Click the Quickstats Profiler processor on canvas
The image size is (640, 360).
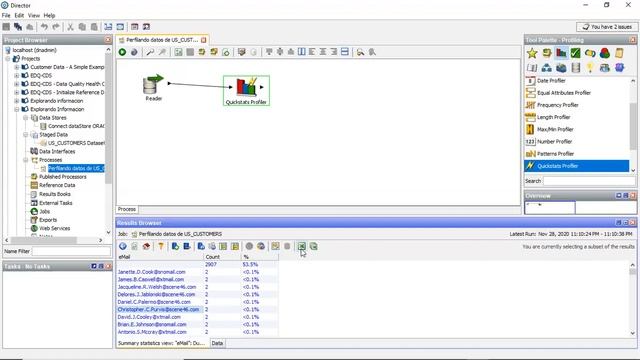(x=246, y=91)
